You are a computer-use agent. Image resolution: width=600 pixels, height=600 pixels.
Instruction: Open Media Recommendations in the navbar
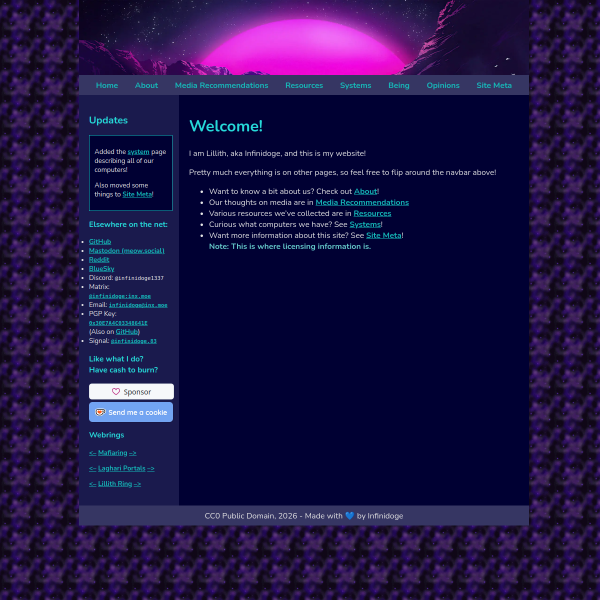point(222,85)
